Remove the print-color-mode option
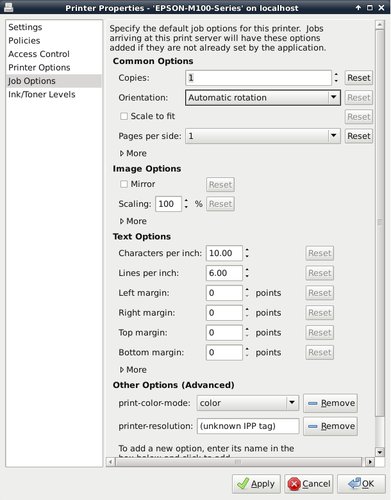Viewport: 391px width, 500px height. 330,403
